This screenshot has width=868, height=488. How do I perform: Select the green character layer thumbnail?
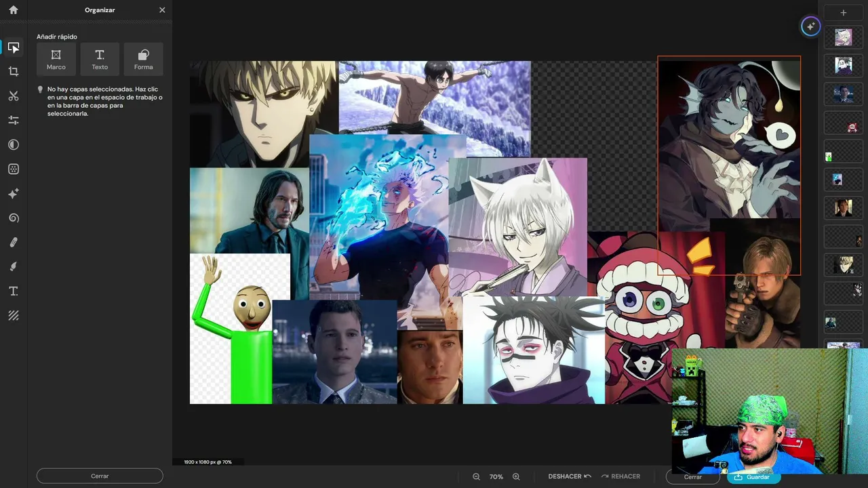click(844, 151)
